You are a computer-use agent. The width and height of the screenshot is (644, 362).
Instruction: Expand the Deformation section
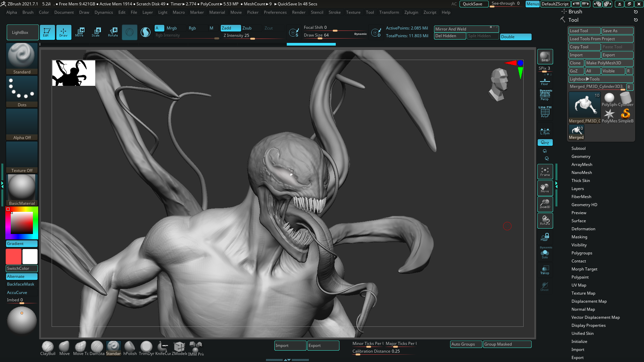pyautogui.click(x=583, y=229)
